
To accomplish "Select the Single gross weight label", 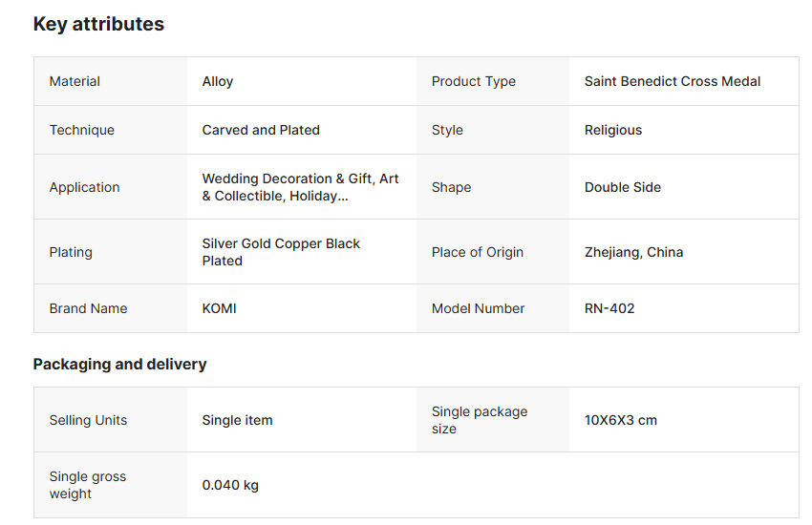I will coord(88,485).
